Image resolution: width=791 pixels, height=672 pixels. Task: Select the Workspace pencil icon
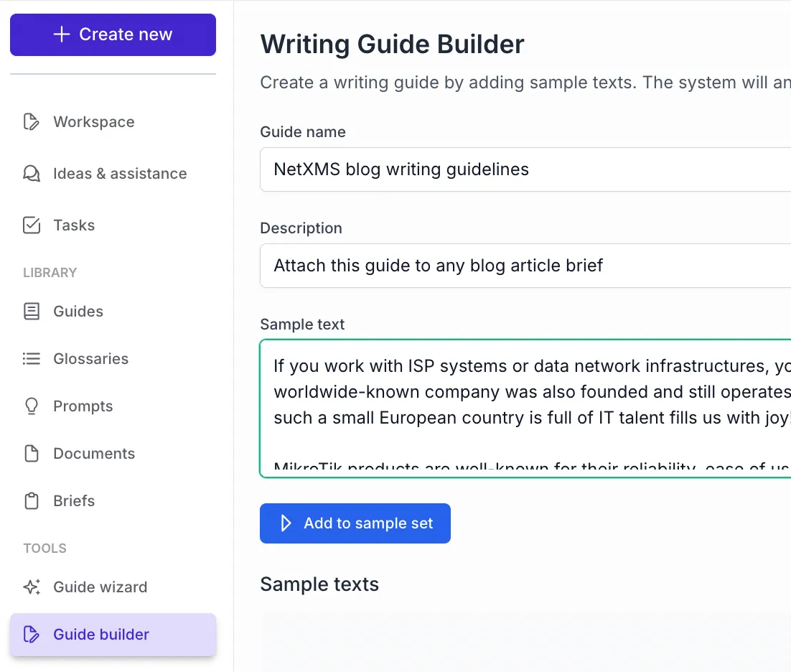tap(32, 121)
